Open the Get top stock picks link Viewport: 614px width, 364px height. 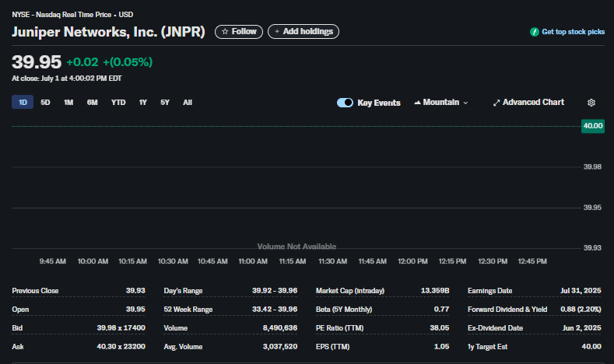pyautogui.click(x=573, y=32)
